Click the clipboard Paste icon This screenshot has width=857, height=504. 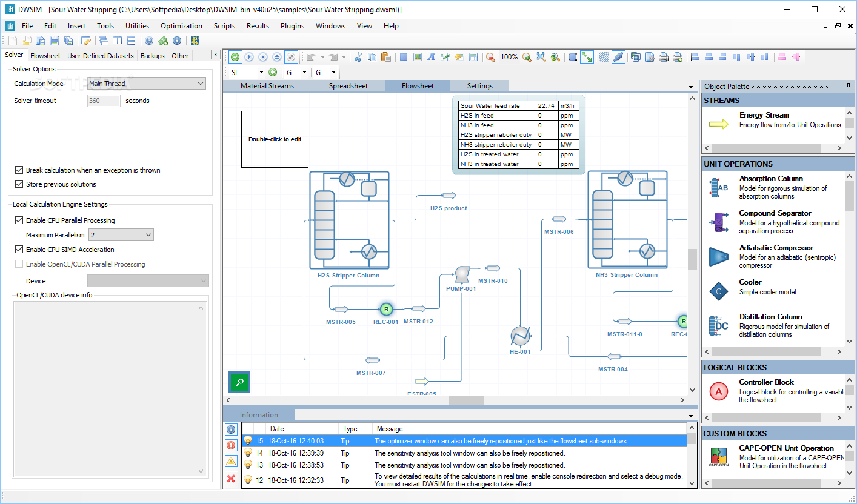point(385,57)
